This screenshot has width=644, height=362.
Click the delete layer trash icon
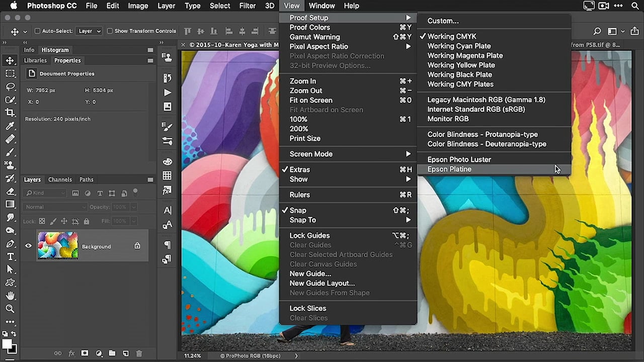coord(139,353)
